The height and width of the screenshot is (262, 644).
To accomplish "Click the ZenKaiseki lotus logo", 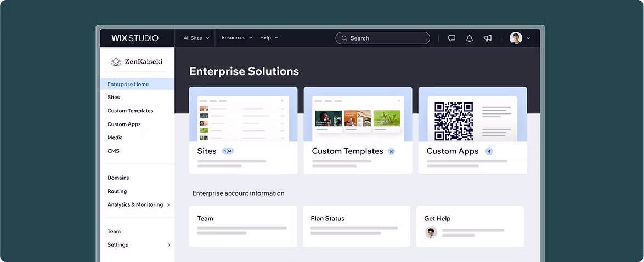I will (x=116, y=62).
